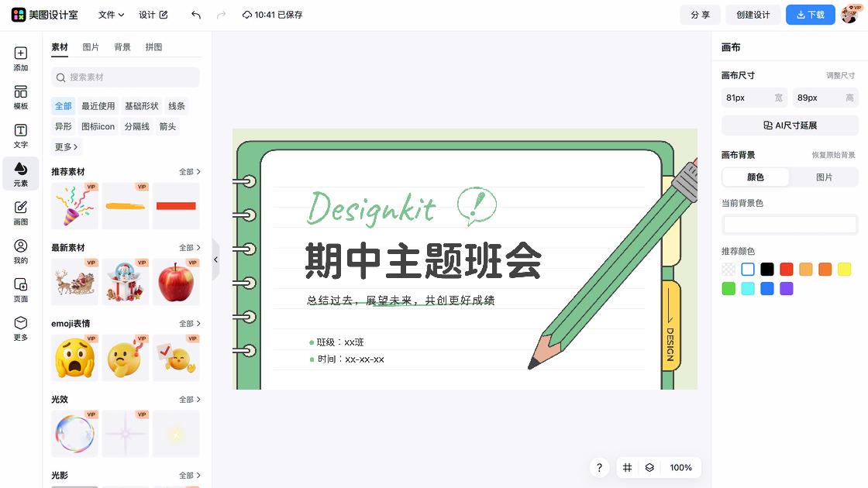Open the 模板 (Templates) sidebar panel
This screenshot has width=868, height=488.
20,98
